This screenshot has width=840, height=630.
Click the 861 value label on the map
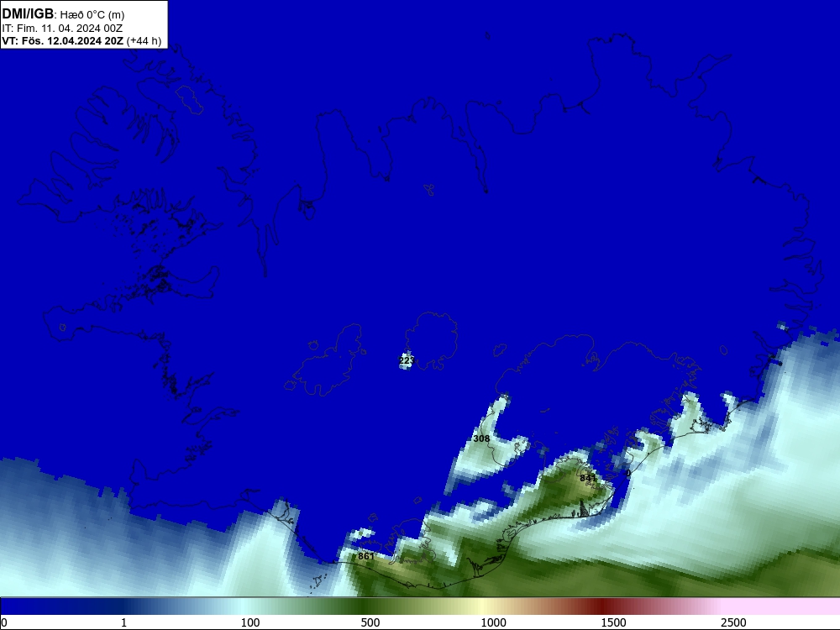click(x=366, y=556)
